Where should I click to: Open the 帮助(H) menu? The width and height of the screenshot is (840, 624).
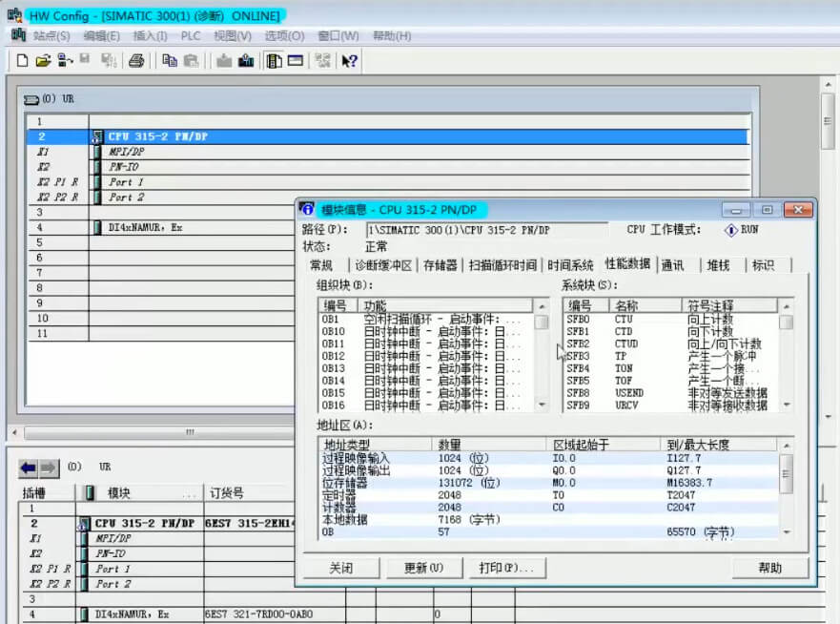click(392, 36)
